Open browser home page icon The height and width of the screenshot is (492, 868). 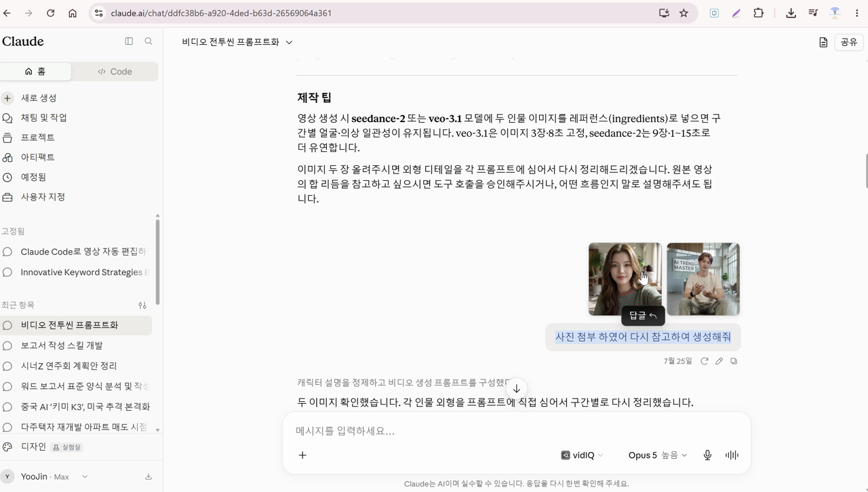tap(73, 13)
